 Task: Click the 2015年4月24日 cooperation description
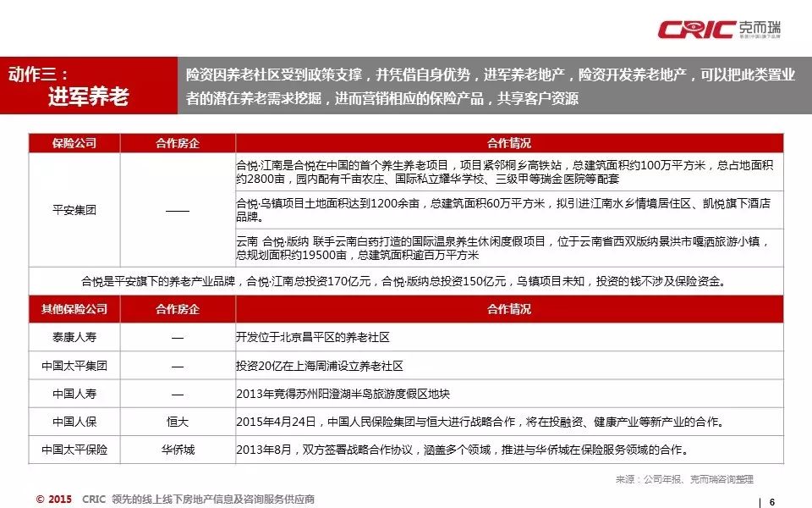[480, 422]
